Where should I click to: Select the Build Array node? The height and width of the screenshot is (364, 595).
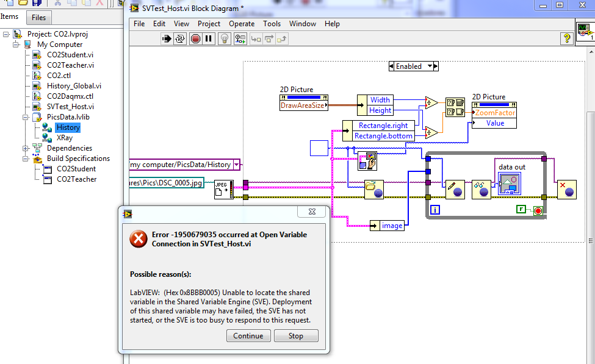455,107
